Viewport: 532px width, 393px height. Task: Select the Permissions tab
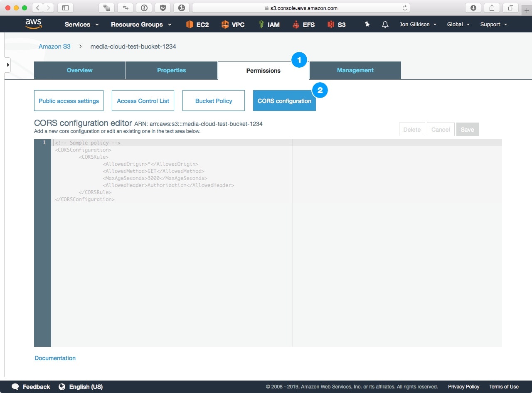point(264,71)
